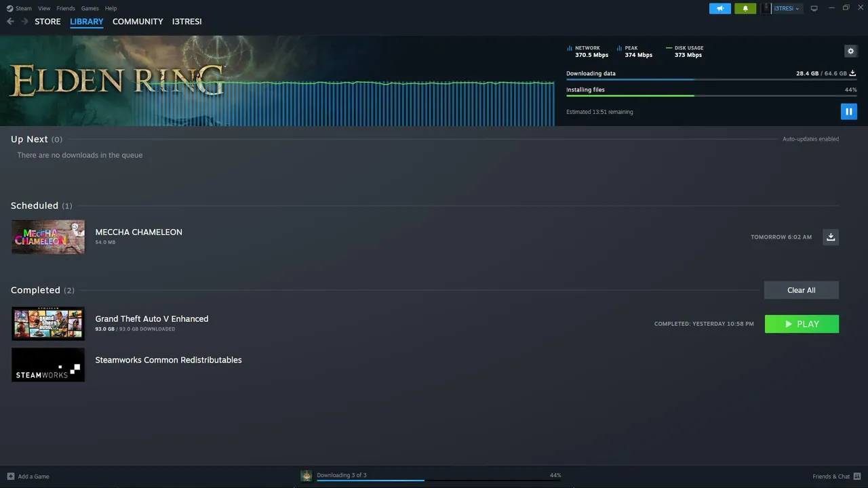Click the Up Next section header

click(37, 139)
